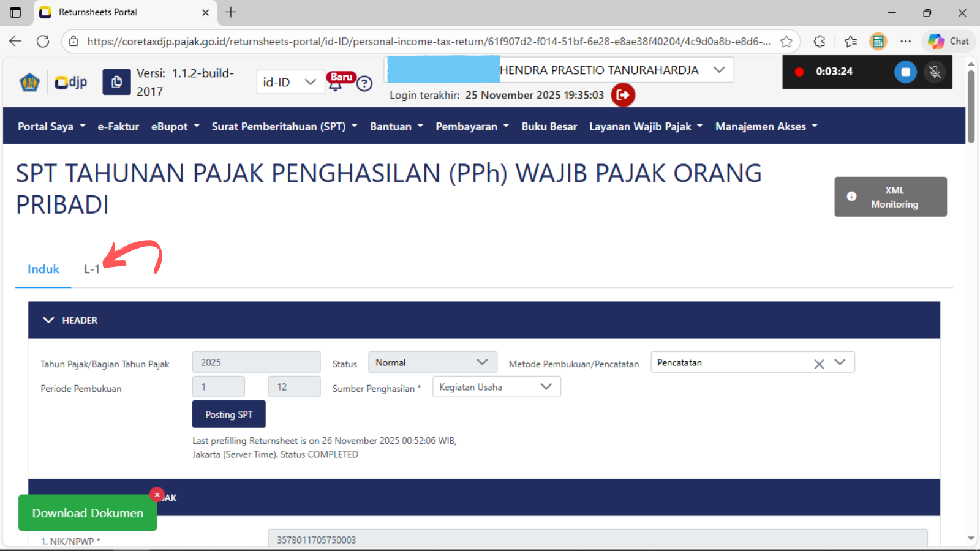The image size is (980, 551).
Task: Click the XML Monitoring button
Action: 890,197
